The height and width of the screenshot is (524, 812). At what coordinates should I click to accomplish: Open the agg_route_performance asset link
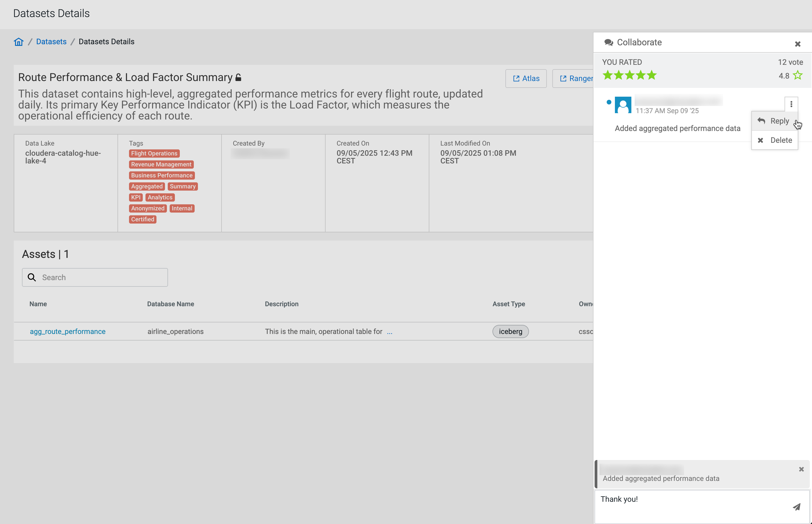click(68, 331)
